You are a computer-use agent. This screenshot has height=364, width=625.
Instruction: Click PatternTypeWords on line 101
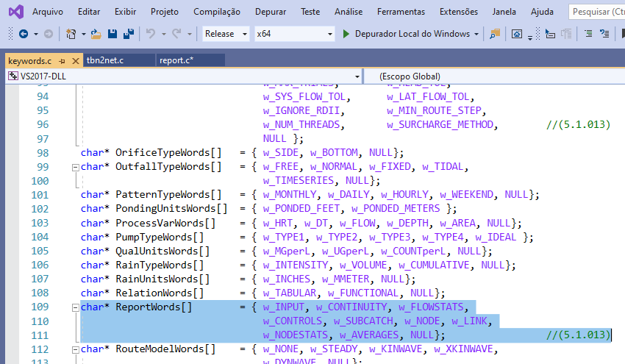tap(162, 195)
